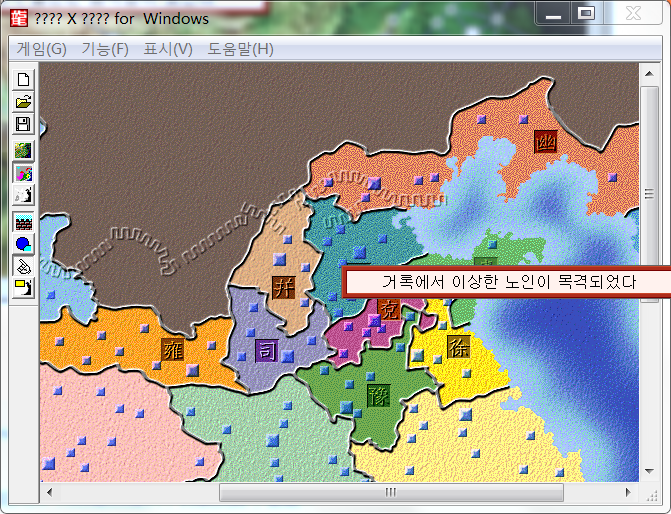Screen dimensions: 671x514
Task: Click the horizontal scrollbar right arrow
Action: 628,492
